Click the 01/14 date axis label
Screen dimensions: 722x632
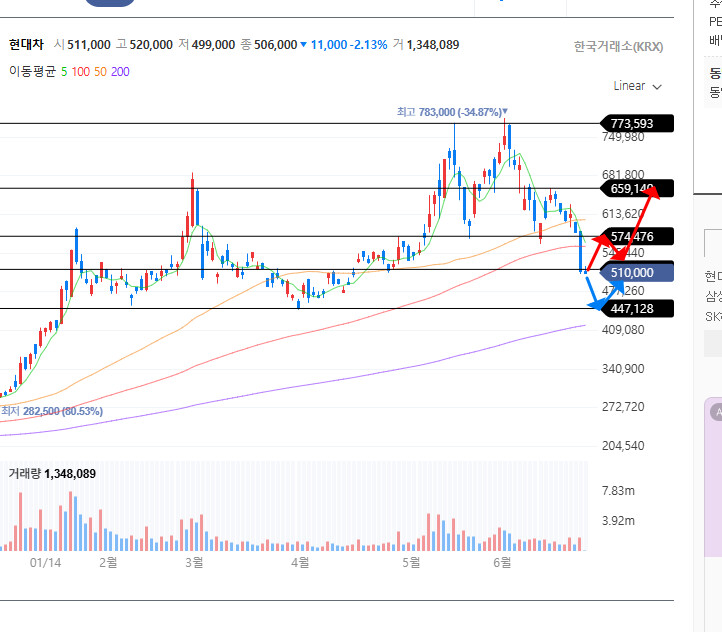45,562
